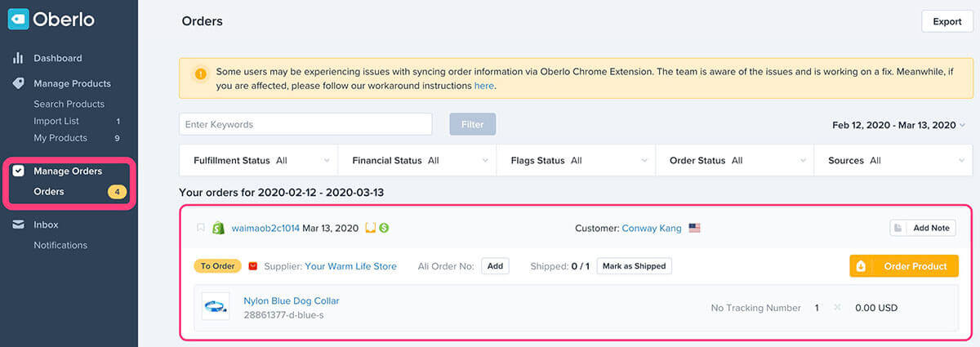
Task: Open Nylon Blue Dog Collar product link
Action: point(292,300)
